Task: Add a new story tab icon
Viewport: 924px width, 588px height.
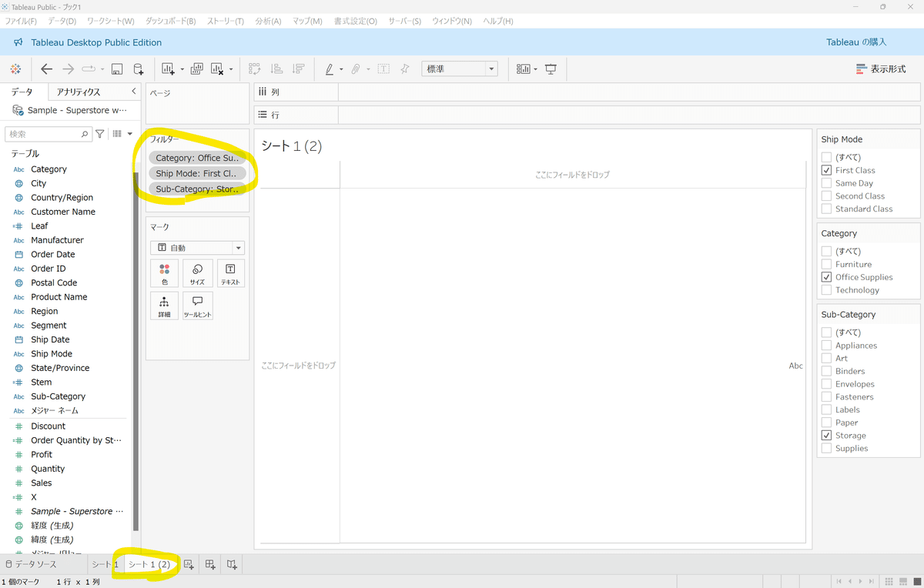Action: (232, 565)
